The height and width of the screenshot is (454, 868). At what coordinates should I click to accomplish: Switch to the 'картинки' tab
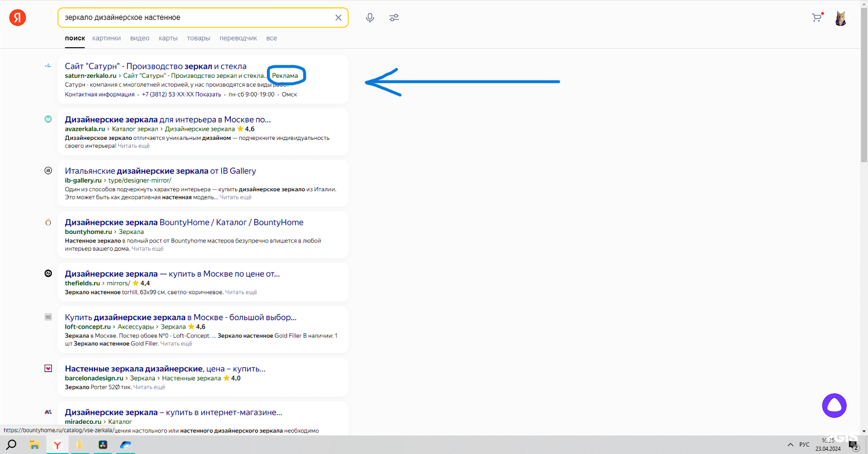pyautogui.click(x=107, y=38)
